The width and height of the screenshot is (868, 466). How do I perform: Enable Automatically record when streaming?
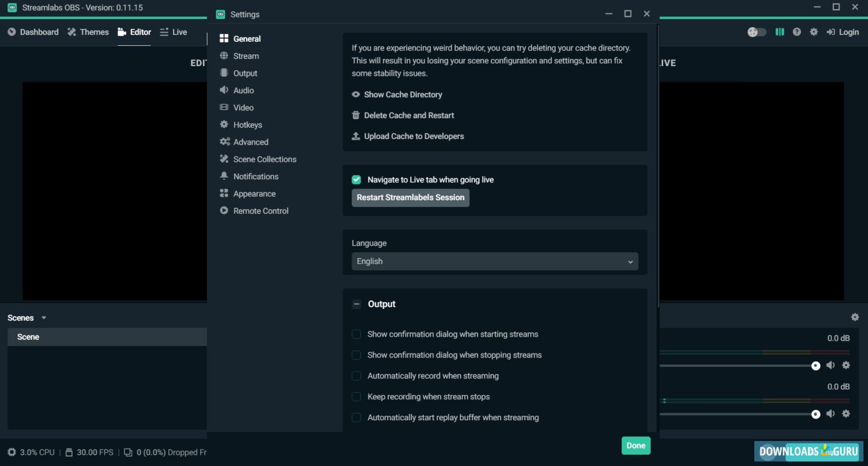[356, 376]
